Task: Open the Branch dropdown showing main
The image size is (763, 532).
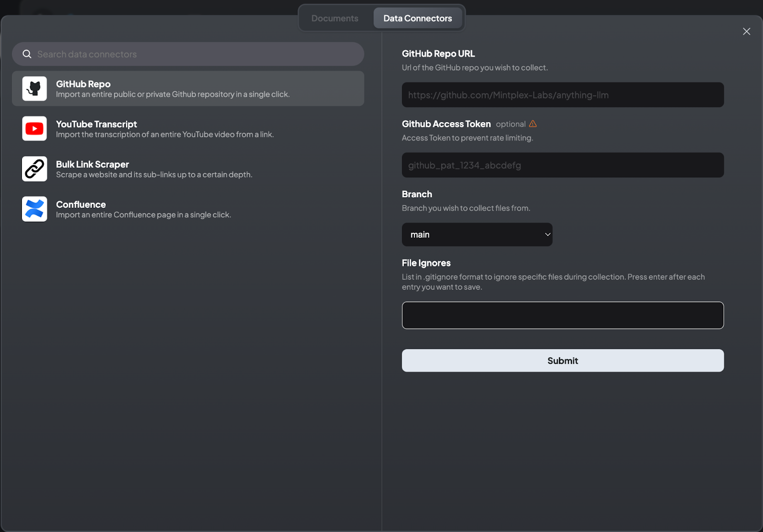Action: tap(477, 235)
